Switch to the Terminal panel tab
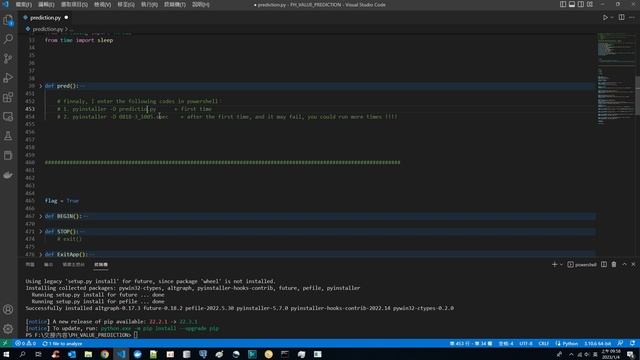 pos(101,264)
